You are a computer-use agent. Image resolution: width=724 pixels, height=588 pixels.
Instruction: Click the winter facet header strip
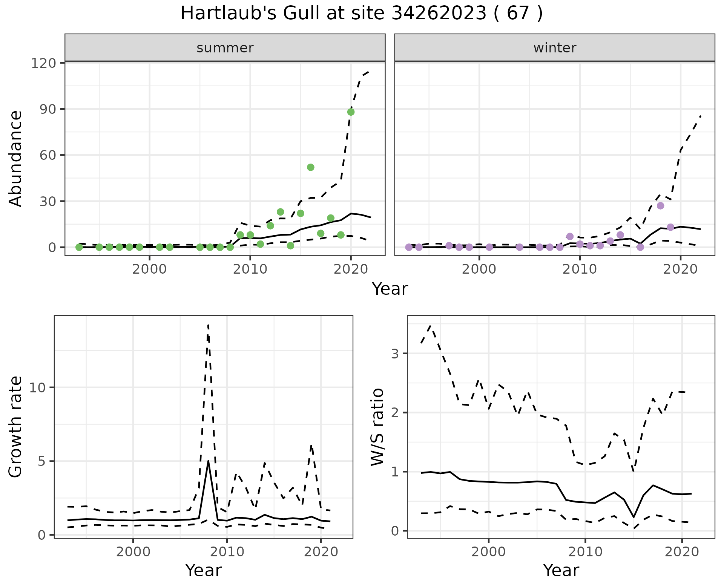554,48
